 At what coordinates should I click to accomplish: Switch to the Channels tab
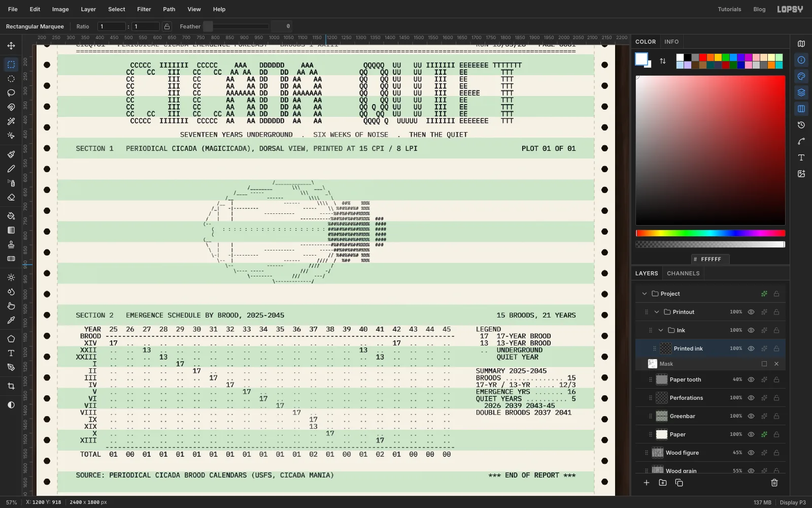pos(683,273)
